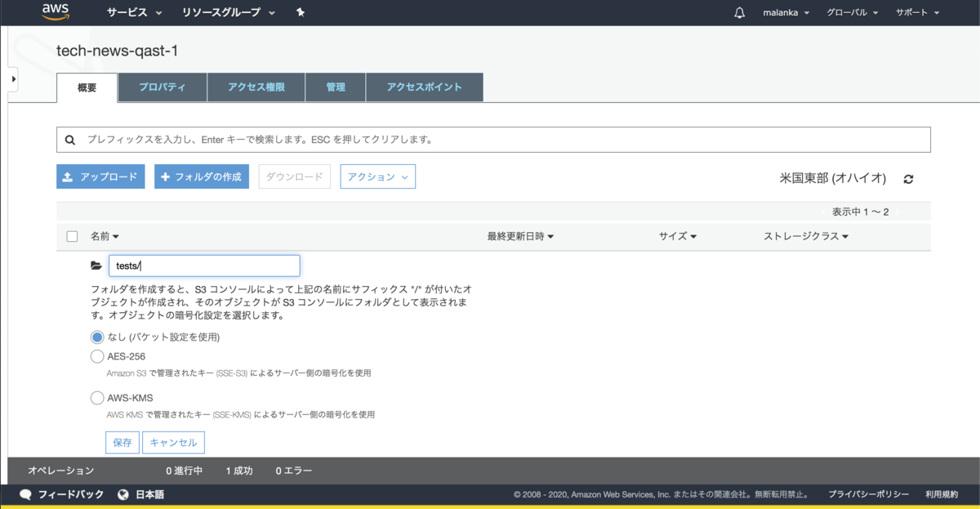Refresh the object list
980x509 pixels.
click(x=908, y=179)
